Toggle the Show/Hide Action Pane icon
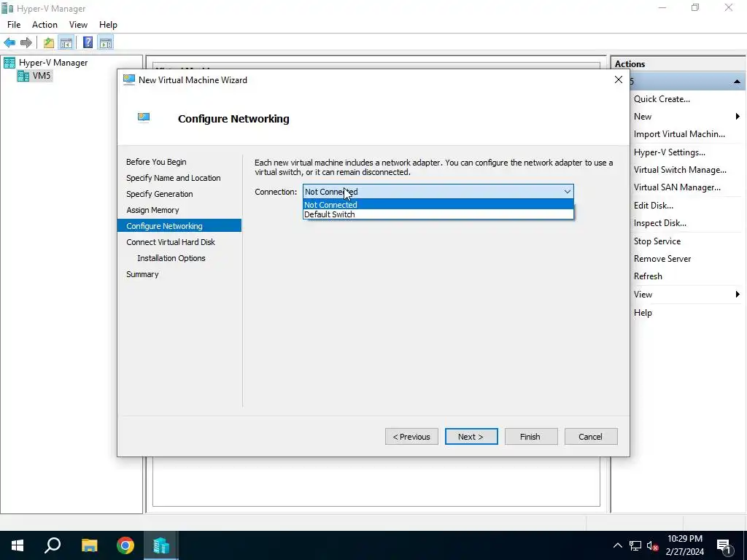 [106, 43]
